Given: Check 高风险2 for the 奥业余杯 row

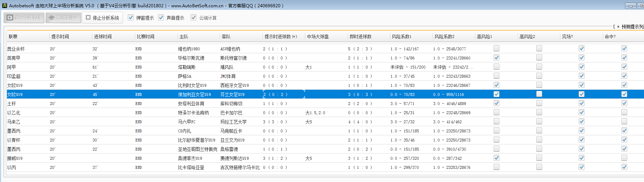Looking at the screenshot, I should tap(539, 49).
